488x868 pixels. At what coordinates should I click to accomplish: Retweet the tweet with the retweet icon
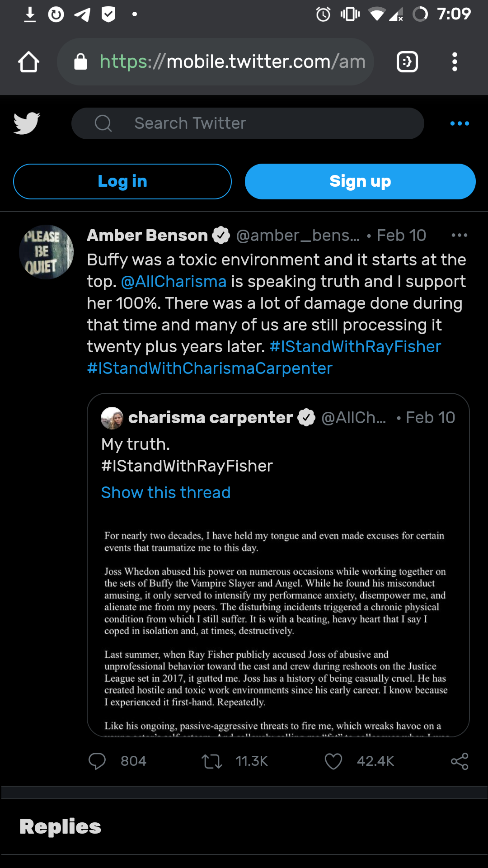pos(211,761)
